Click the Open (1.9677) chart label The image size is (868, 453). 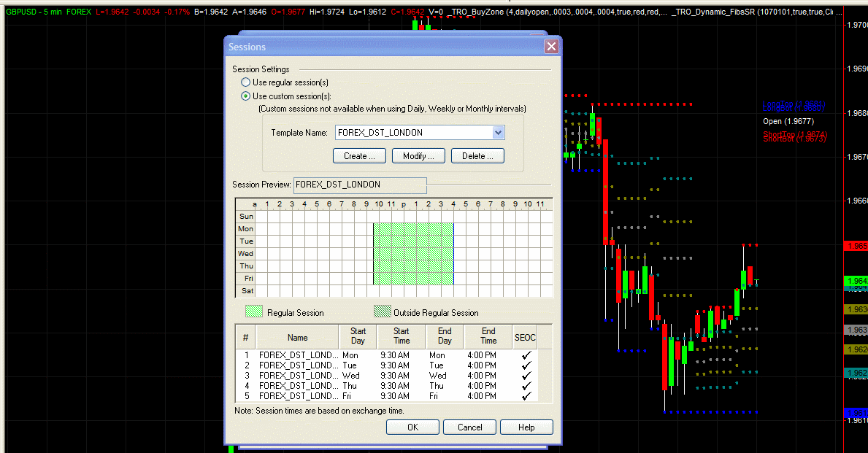coord(788,121)
